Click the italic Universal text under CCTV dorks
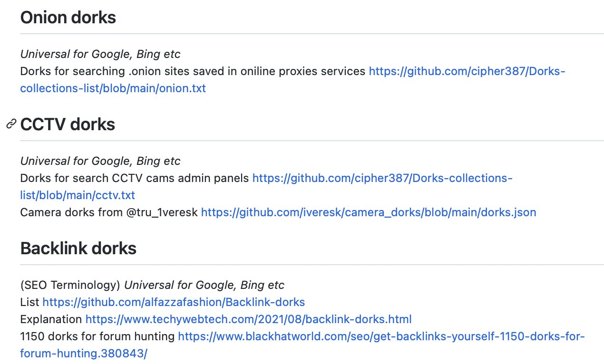This screenshot has height=364, width=604. 100,161
